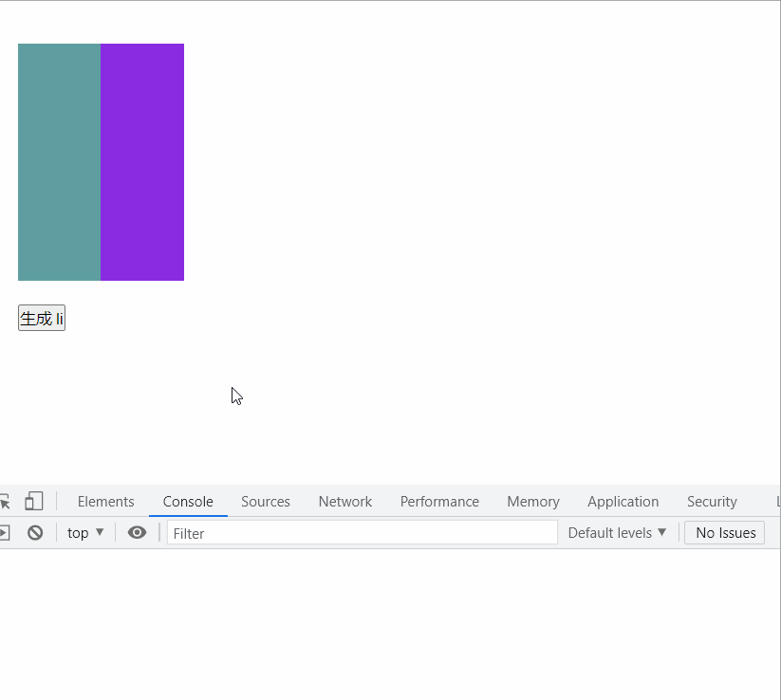Show the console sidebar icon

pyautogui.click(x=5, y=533)
